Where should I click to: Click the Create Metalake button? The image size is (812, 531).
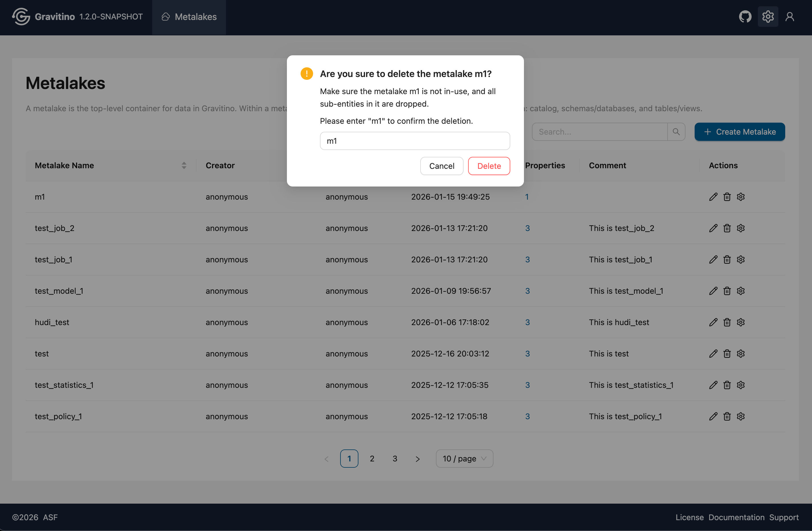(739, 132)
